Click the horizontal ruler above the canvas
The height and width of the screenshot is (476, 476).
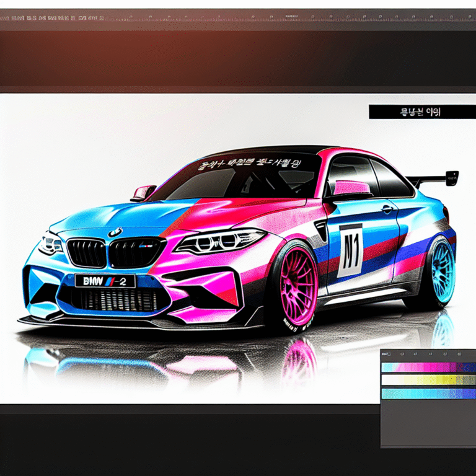[238, 18]
